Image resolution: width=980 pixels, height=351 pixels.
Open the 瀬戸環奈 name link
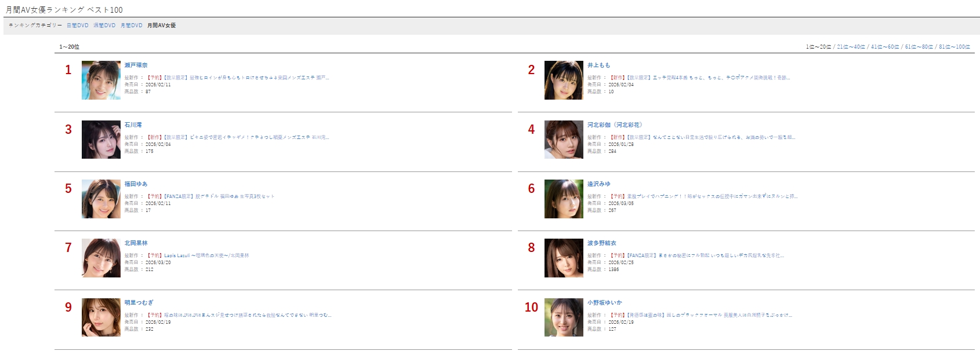pos(136,65)
